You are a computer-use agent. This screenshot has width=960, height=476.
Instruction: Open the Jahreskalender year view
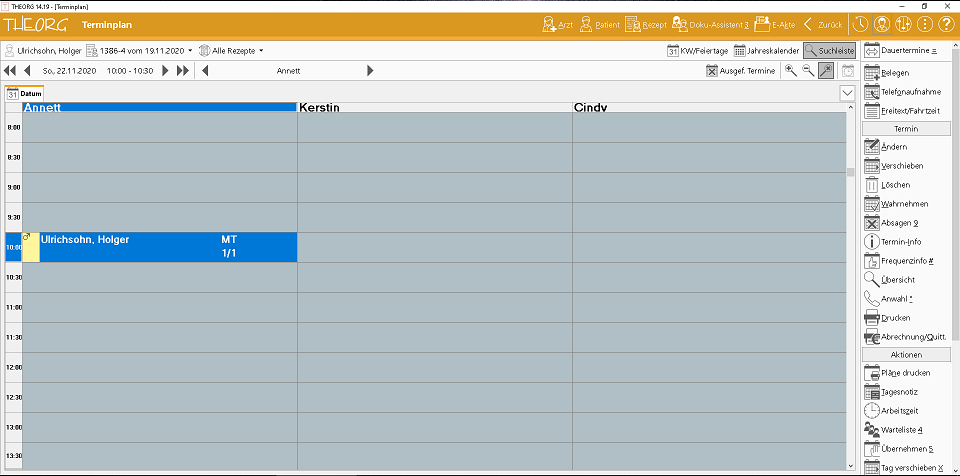click(766, 51)
